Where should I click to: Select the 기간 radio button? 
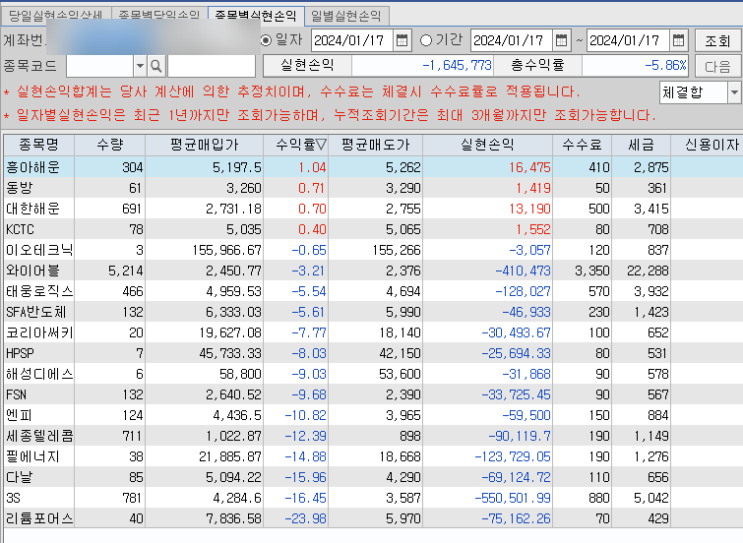point(426,41)
